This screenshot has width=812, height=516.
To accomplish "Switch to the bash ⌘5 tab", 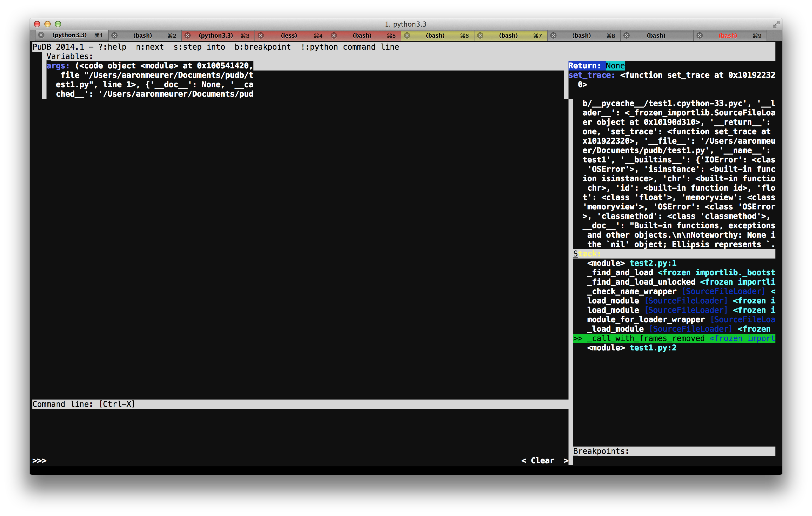I will click(x=364, y=36).
